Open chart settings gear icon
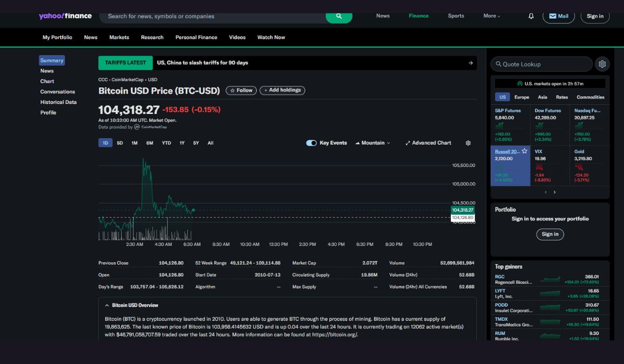Screen dimensions: 624x364 pyautogui.click(x=468, y=143)
